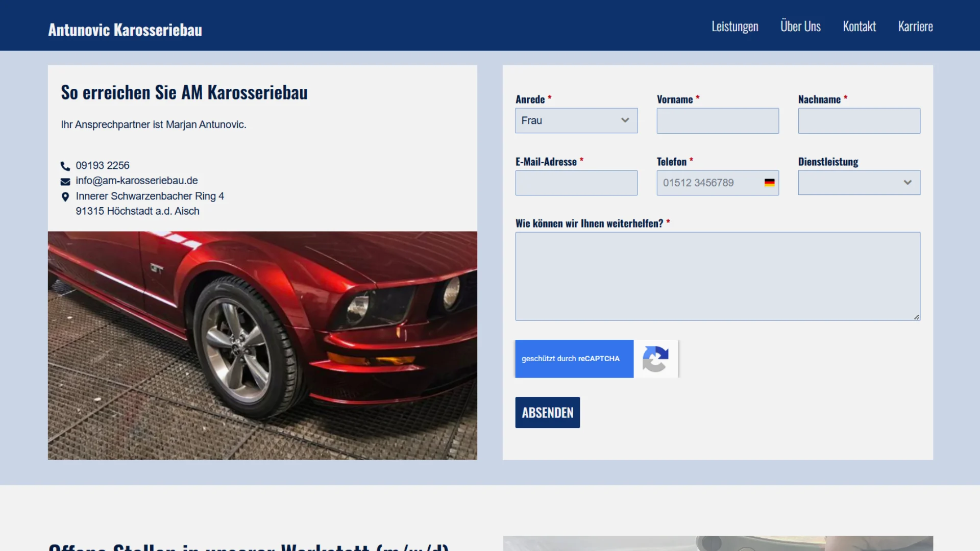Click the German flag in the Telefon field
Viewport: 980px width, 551px height.
point(769,183)
